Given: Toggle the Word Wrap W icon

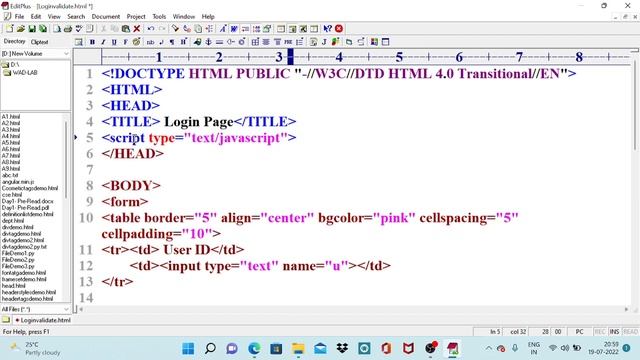Looking at the screenshot, I should tap(234, 29).
